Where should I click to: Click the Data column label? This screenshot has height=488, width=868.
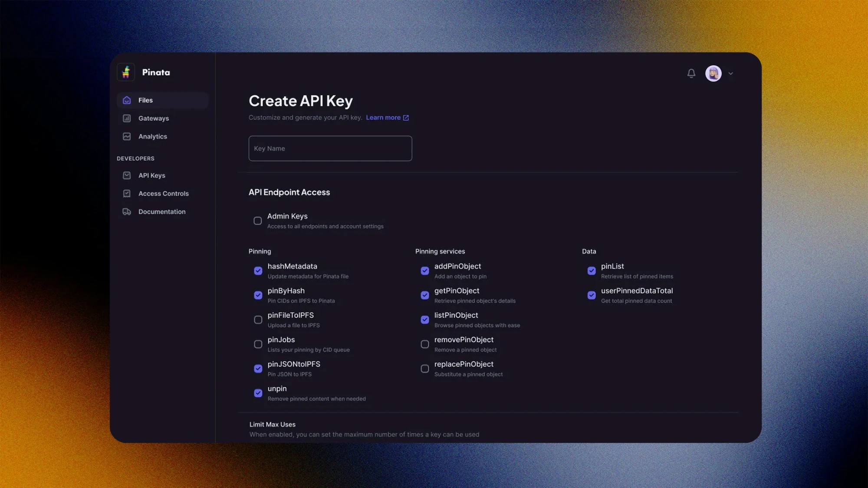[x=589, y=251]
